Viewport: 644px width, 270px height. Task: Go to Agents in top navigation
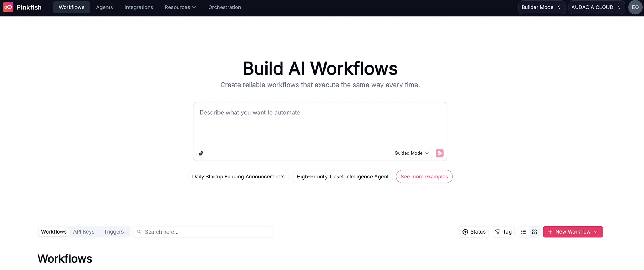[x=104, y=7]
